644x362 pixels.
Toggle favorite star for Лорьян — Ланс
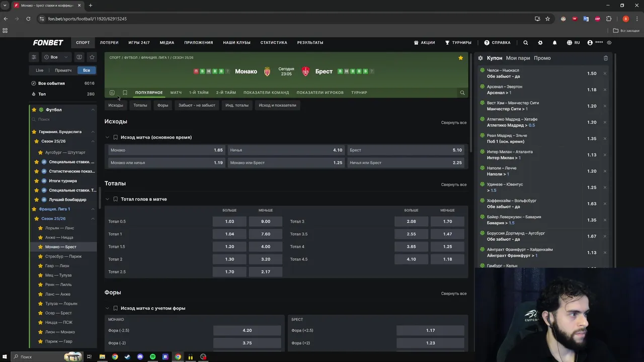pos(40,228)
